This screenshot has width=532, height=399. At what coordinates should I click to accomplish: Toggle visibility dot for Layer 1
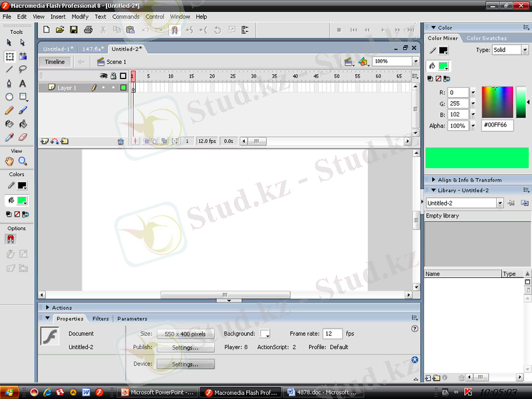(x=103, y=88)
